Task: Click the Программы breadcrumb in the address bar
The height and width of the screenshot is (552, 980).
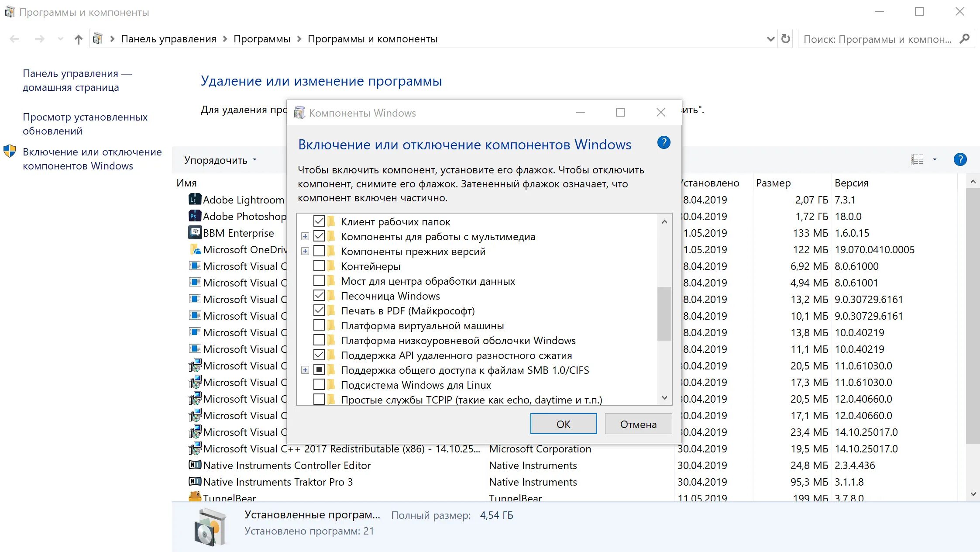Action: click(262, 39)
